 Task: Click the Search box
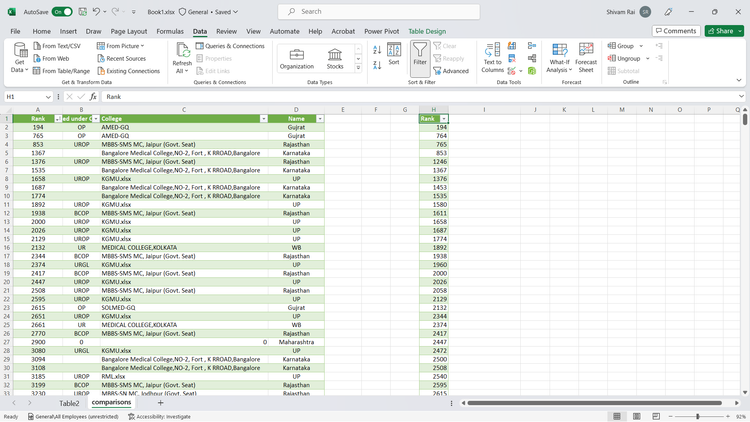coord(379,11)
